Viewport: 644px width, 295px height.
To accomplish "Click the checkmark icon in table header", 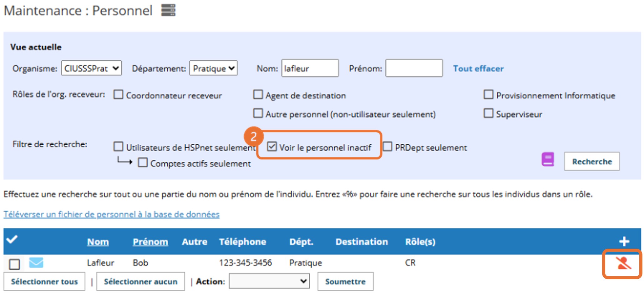I will pyautogui.click(x=12, y=240).
